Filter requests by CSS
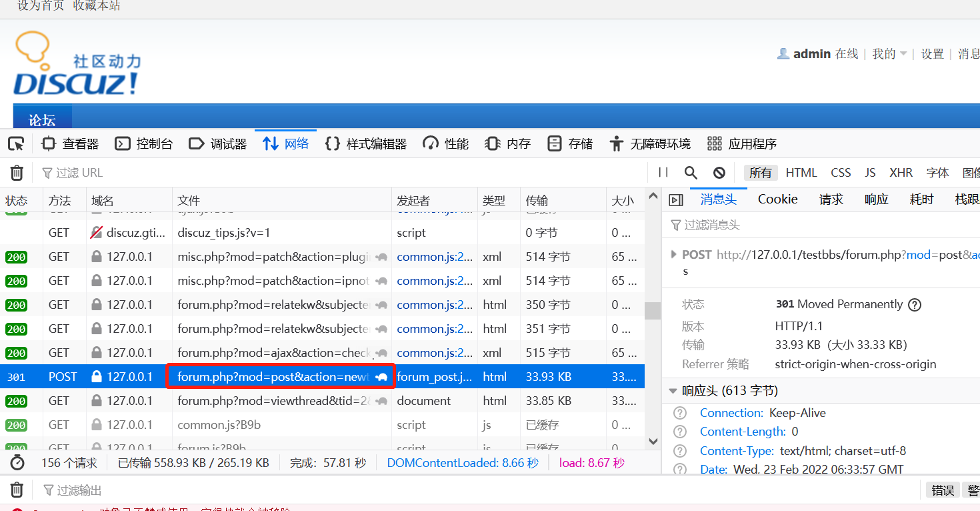Screen dimensions: 980x511 841,173
